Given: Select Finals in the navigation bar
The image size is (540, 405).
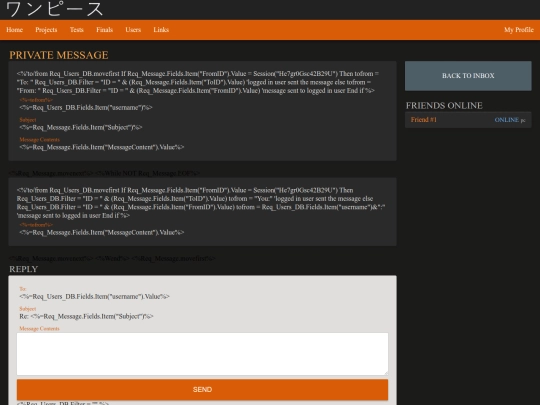Looking at the screenshot, I should pos(104,30).
